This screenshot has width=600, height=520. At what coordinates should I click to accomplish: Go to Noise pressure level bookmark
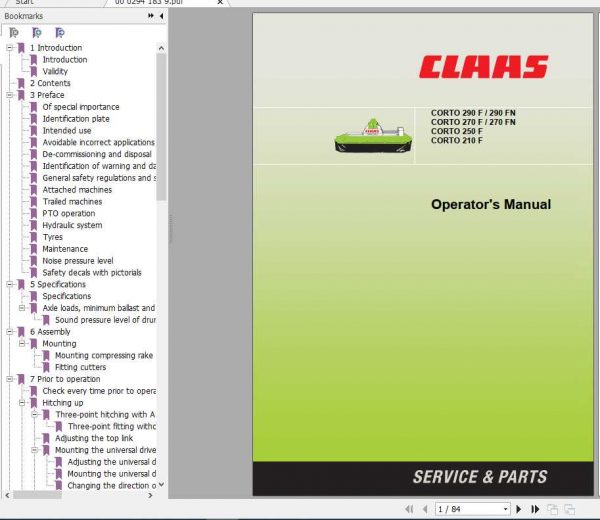[x=78, y=261]
